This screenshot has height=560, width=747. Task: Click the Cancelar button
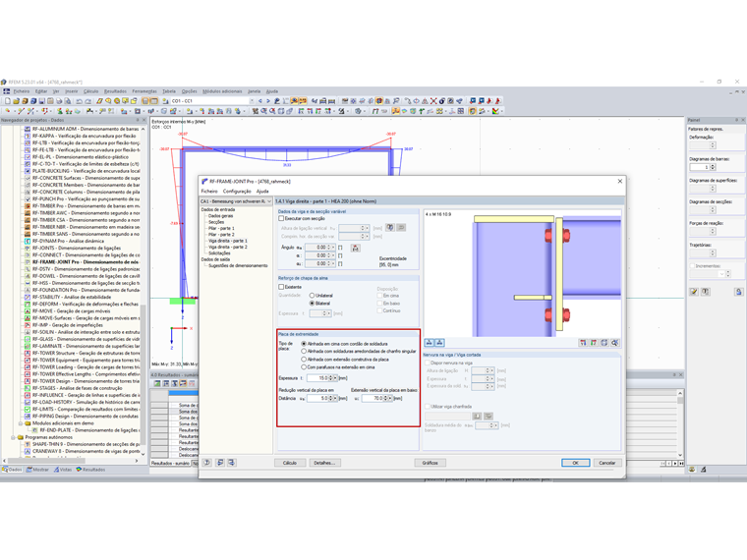click(607, 463)
